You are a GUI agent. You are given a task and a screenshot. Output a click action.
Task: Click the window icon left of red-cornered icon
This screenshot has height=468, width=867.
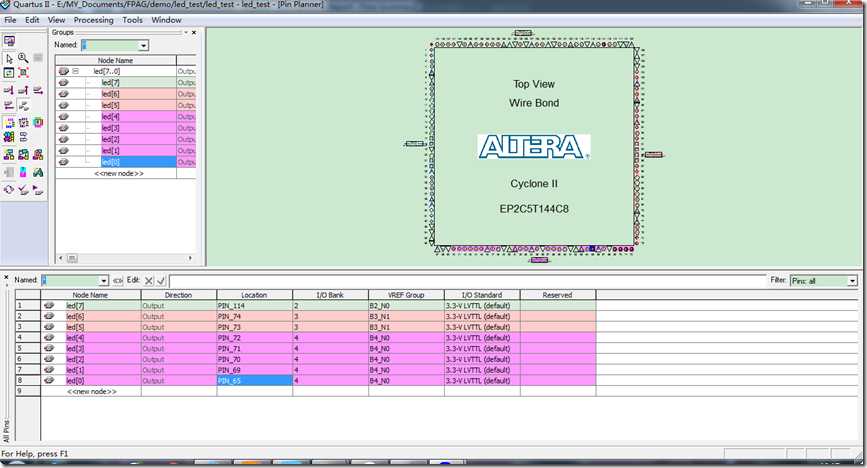(9, 72)
